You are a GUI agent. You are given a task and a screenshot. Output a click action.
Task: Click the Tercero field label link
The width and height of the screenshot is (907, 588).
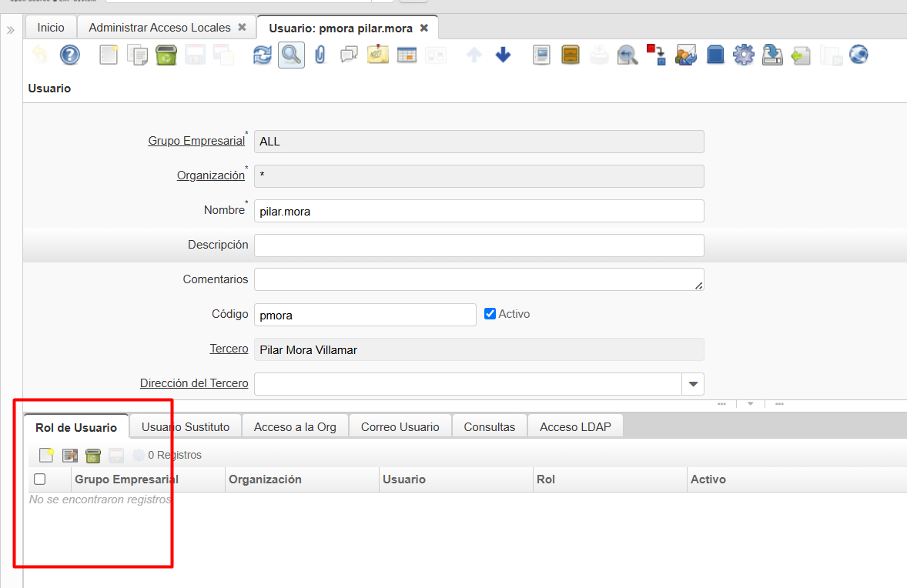pos(229,349)
